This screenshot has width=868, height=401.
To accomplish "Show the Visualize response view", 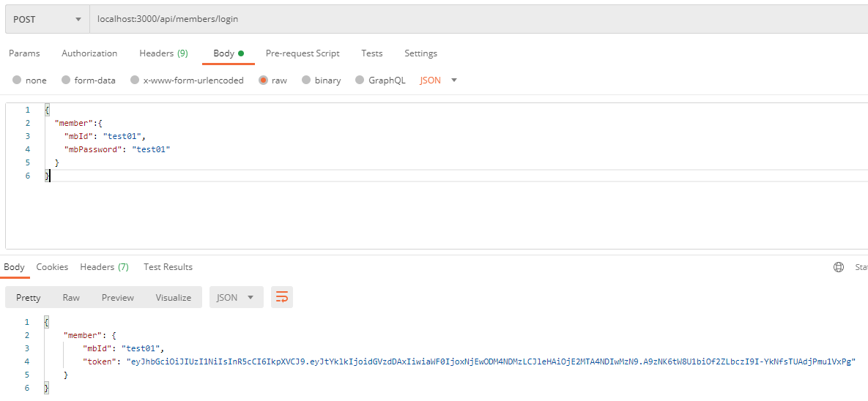I will pos(173,297).
